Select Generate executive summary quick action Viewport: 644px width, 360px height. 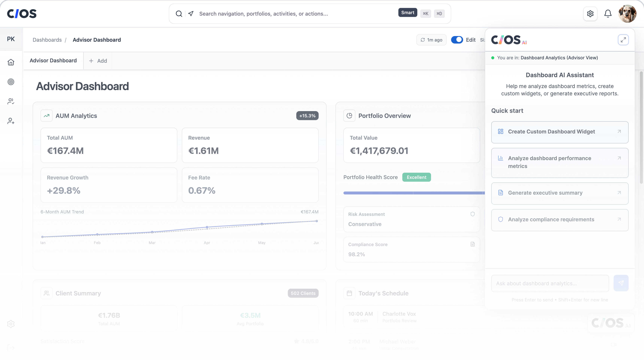coord(560,193)
